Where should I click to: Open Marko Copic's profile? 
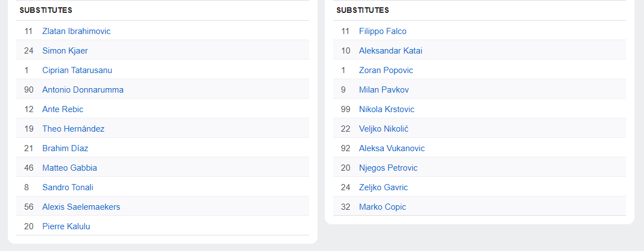point(383,207)
